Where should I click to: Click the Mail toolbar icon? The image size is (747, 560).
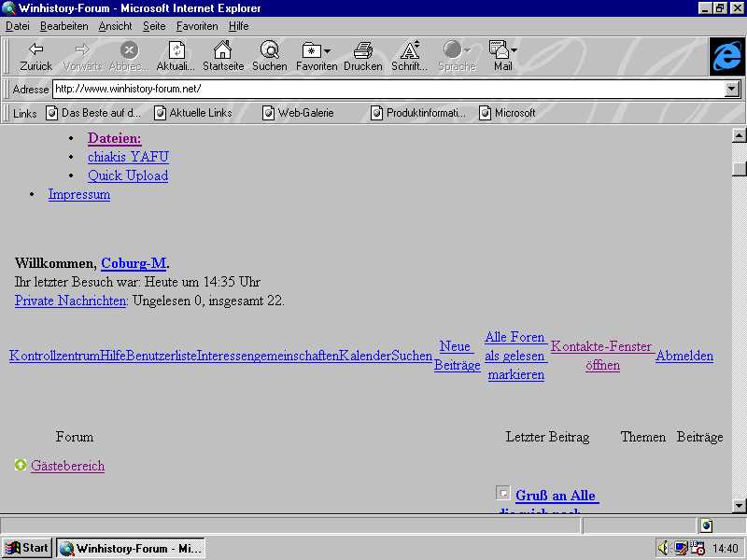pyautogui.click(x=499, y=50)
